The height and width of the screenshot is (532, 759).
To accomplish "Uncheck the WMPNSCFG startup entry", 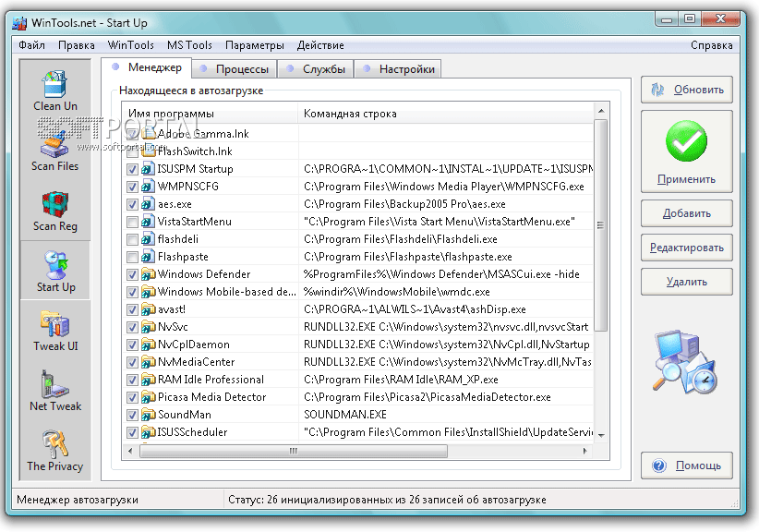I will click(132, 187).
